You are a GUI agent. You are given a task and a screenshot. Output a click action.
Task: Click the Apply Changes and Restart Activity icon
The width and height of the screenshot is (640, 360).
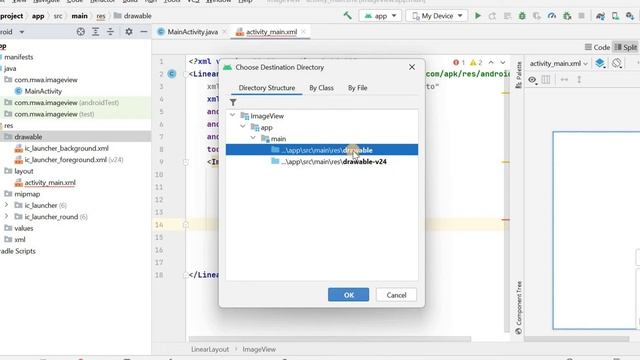[x=492, y=16]
